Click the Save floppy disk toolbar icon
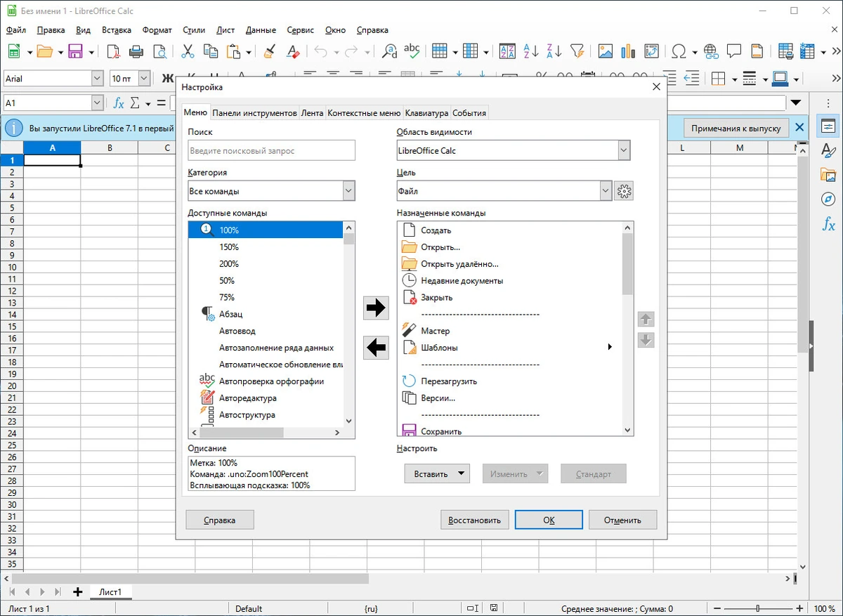 tap(75, 51)
